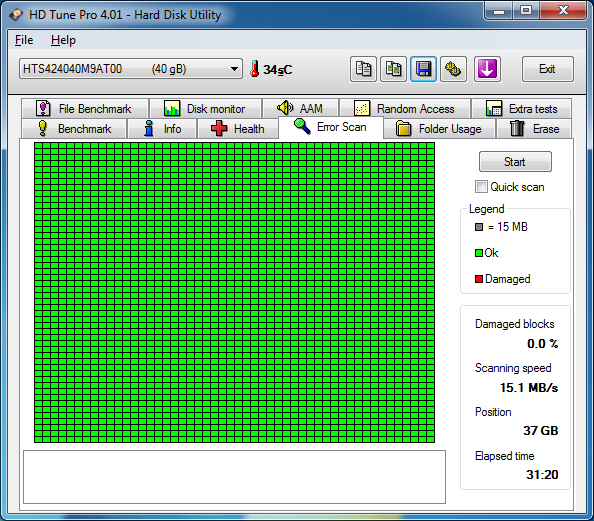Click the red Damaged legend swatch
This screenshot has width=594, height=521.
coord(479,279)
